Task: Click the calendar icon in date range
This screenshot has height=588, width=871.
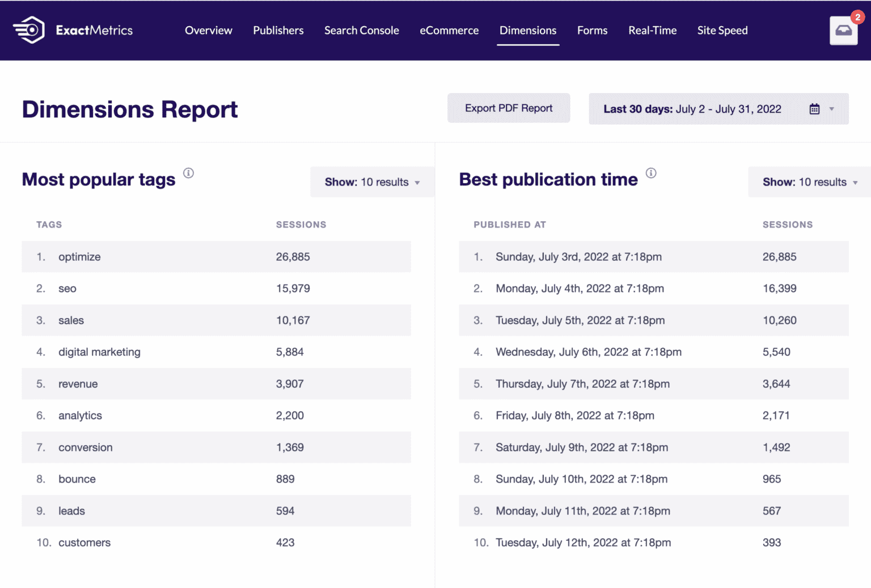Action: pyautogui.click(x=814, y=109)
